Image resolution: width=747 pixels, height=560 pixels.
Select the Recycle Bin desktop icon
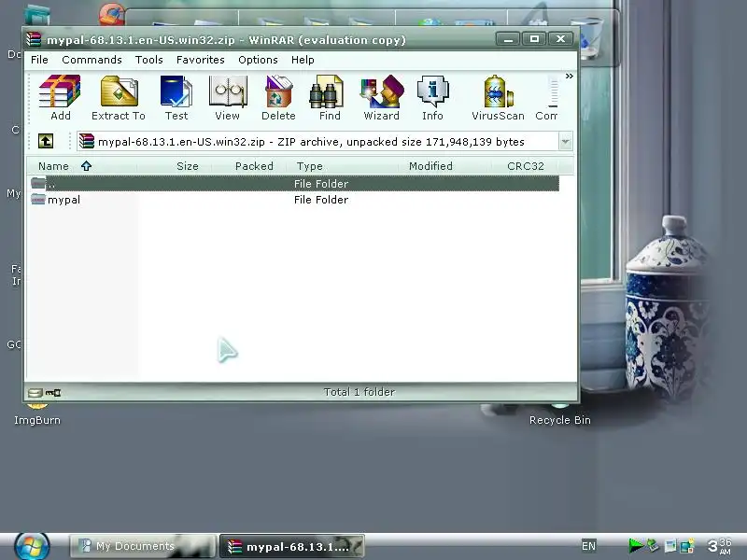pos(559,413)
